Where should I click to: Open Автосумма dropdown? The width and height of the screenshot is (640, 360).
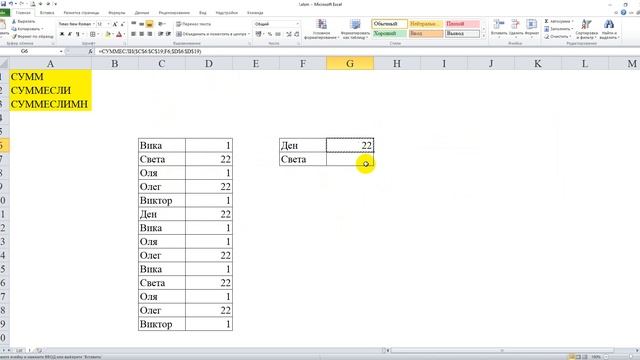tap(559, 21)
